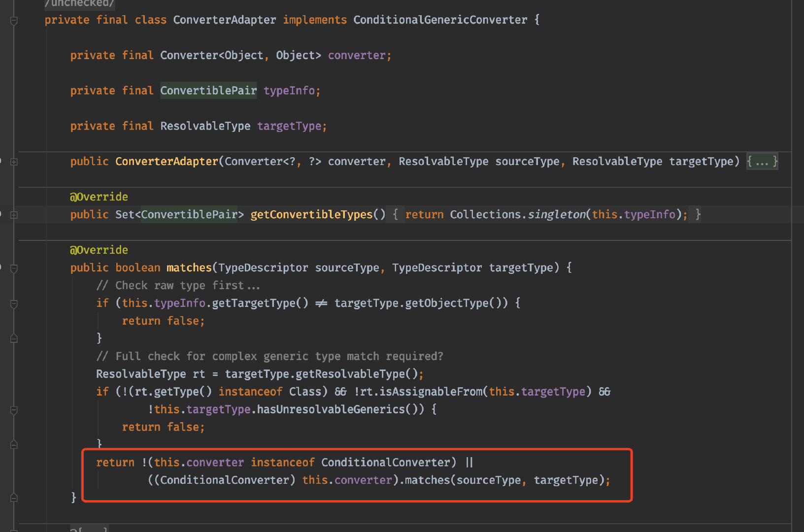Image resolution: width=804 pixels, height=532 pixels.
Task: Expand the opening brace of getConvertibleTypes
Action: click(x=395, y=215)
